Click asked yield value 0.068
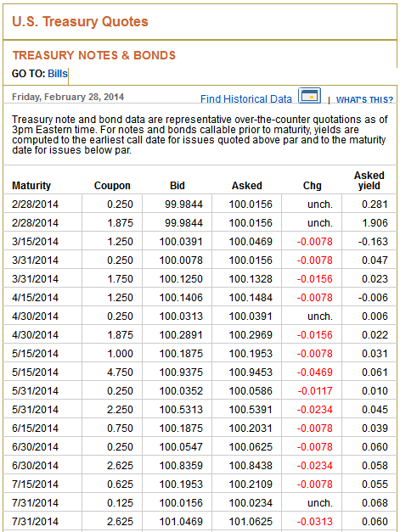Image resolution: width=400 pixels, height=532 pixels. click(x=375, y=503)
